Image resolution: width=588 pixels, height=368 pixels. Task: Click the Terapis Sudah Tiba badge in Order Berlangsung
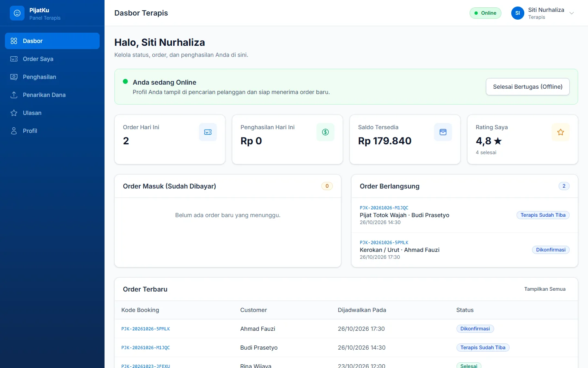tap(543, 215)
